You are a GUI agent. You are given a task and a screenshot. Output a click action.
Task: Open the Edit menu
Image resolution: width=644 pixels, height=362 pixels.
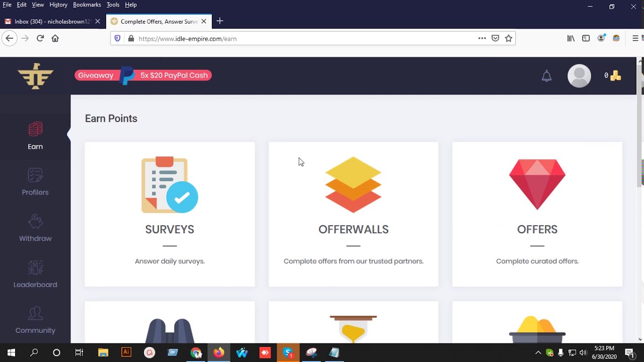pos(22,5)
